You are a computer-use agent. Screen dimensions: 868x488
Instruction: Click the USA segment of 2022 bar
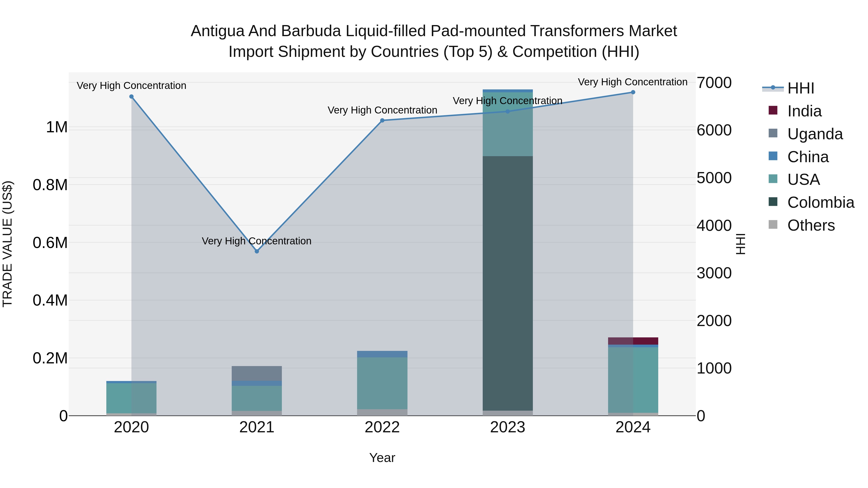[x=382, y=383]
